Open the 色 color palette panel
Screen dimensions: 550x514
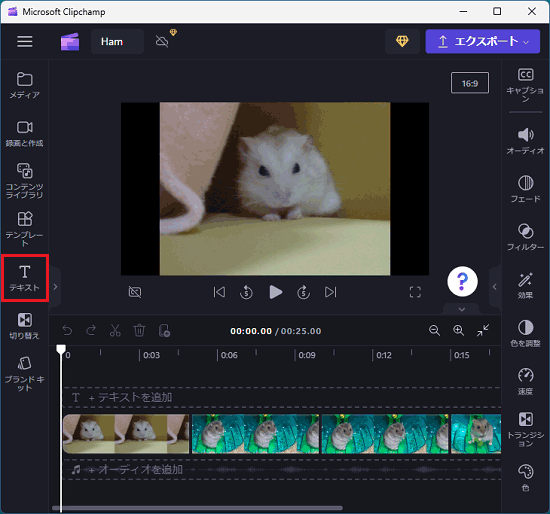pyautogui.click(x=525, y=478)
